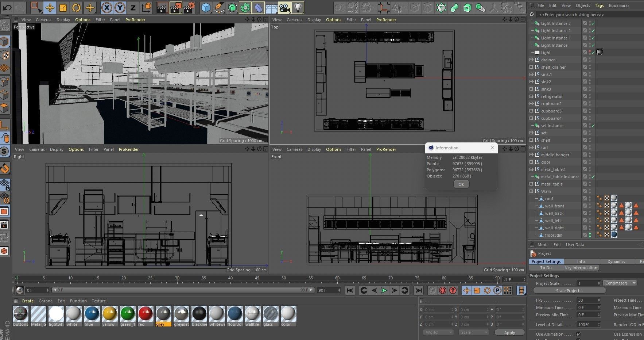The image size is (644, 340).
Task: Expand the cupboard2 object hierarchy
Action: (531, 104)
